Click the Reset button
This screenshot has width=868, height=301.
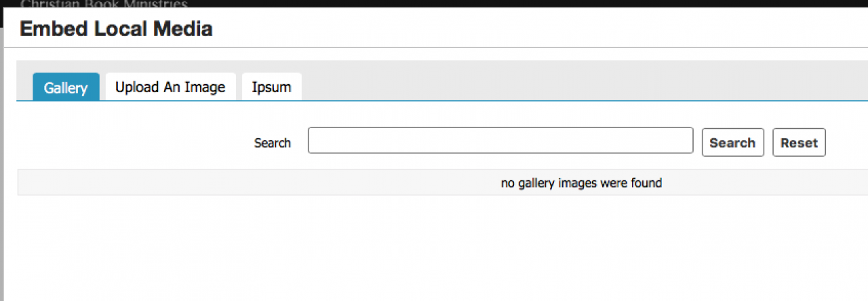tap(799, 142)
